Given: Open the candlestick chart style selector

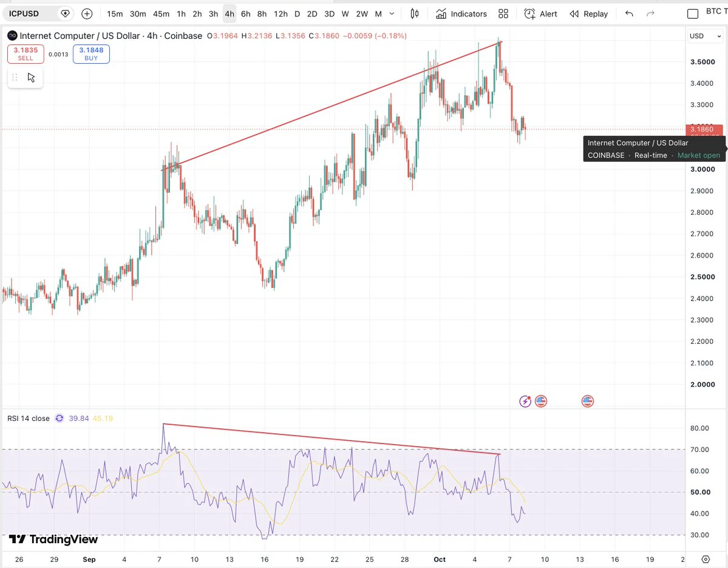Looking at the screenshot, I should click(415, 14).
